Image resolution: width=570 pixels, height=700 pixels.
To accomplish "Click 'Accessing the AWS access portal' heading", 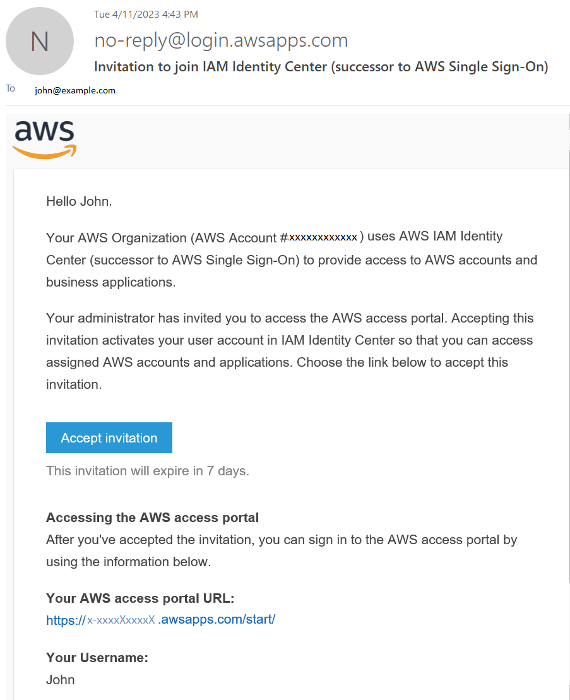I will [152, 517].
